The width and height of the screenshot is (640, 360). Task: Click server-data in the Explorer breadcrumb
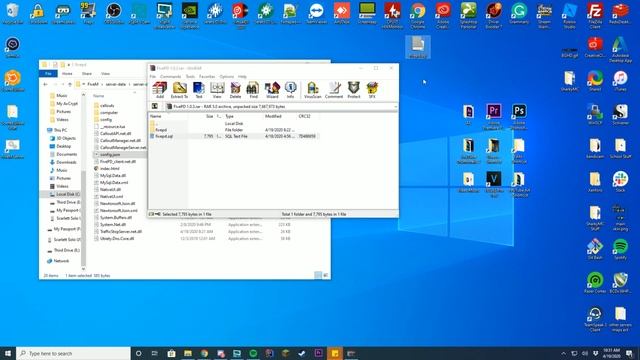tap(116, 84)
